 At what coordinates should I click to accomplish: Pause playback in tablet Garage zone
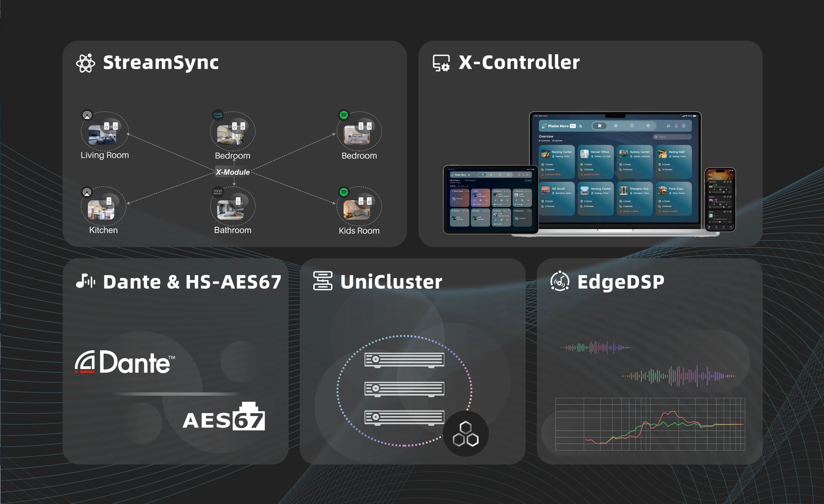tap(501, 220)
